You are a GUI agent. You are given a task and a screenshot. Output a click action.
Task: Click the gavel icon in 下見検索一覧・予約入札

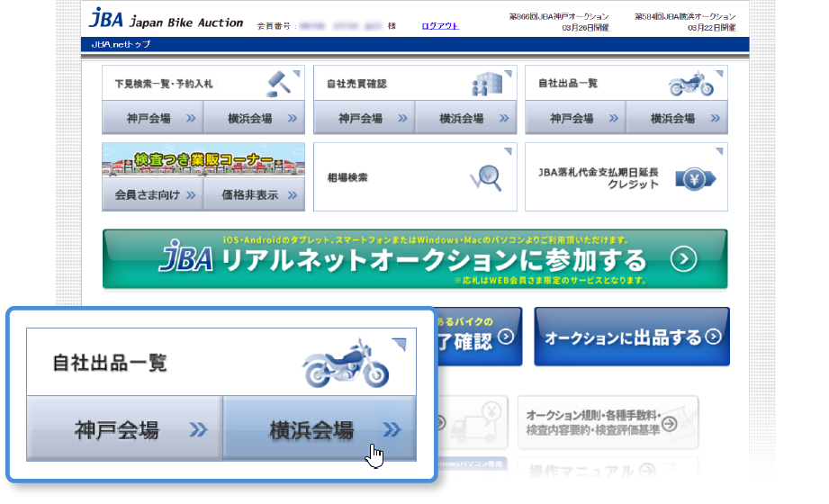tap(279, 84)
